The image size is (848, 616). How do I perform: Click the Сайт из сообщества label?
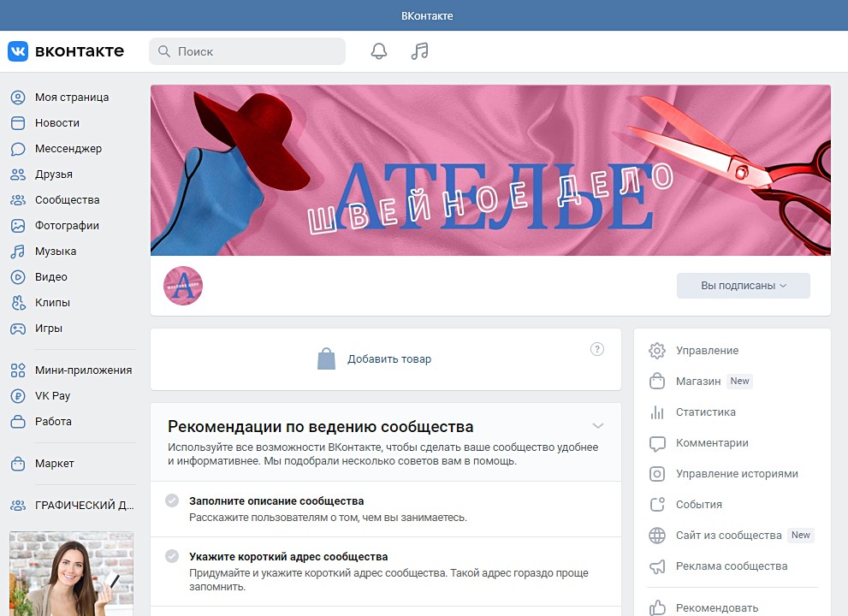tap(728, 536)
